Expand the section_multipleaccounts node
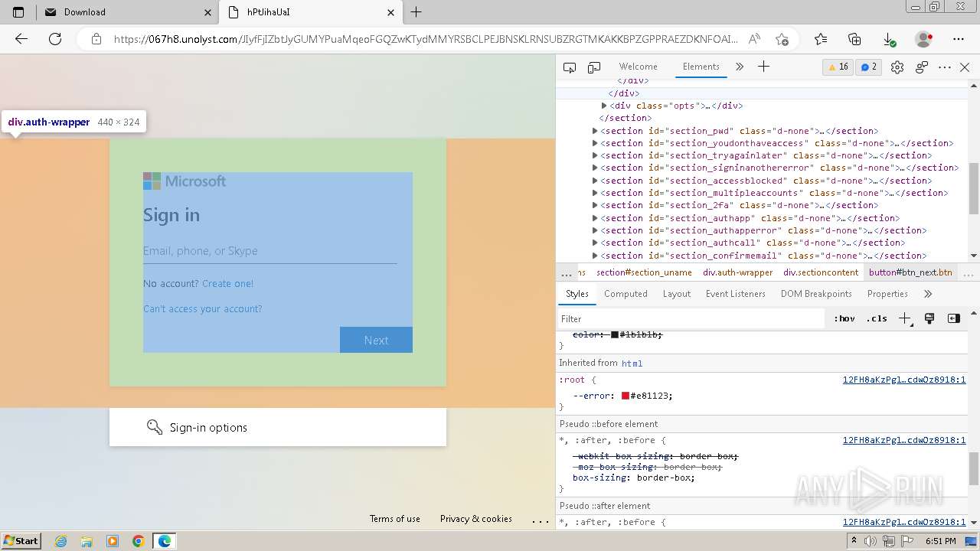This screenshot has height=551, width=980. (595, 193)
